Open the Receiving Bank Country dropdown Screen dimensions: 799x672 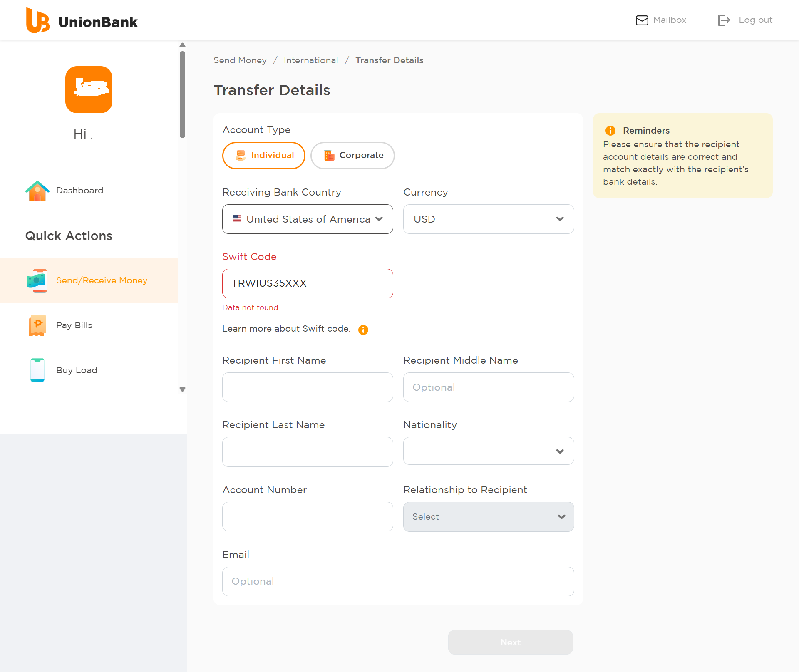(308, 219)
